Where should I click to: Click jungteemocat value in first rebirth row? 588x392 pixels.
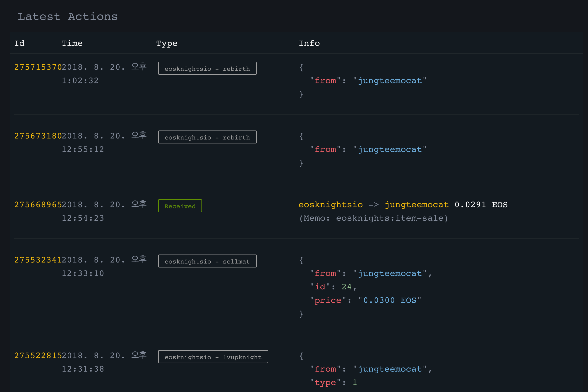coord(390,81)
